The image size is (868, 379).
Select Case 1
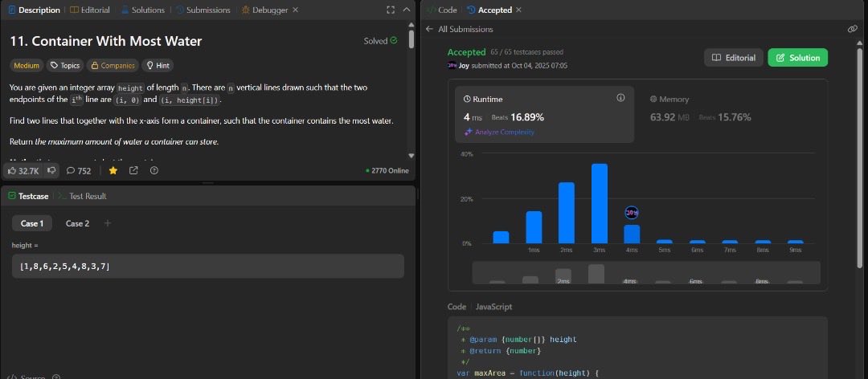point(32,223)
